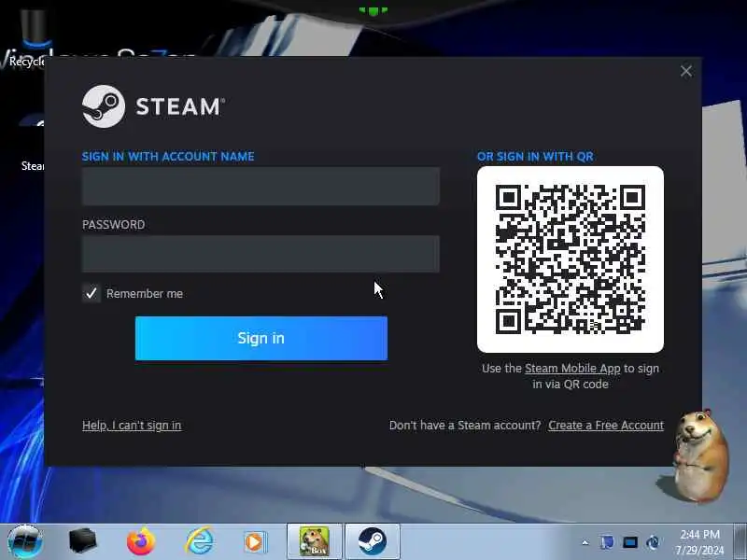Click the blue Sign in button

[261, 338]
